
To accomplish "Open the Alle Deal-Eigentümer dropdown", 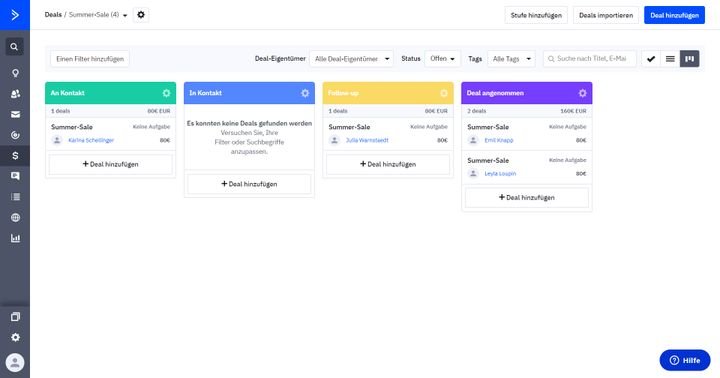I will [351, 59].
